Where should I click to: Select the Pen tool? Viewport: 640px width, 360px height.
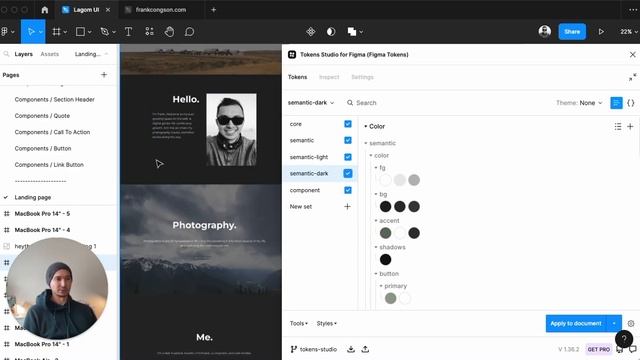point(104,31)
